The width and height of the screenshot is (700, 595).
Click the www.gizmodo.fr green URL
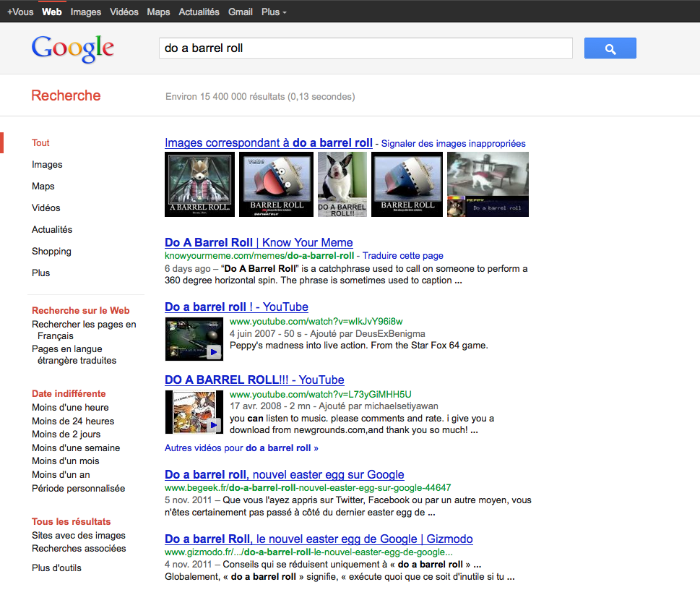(x=308, y=552)
